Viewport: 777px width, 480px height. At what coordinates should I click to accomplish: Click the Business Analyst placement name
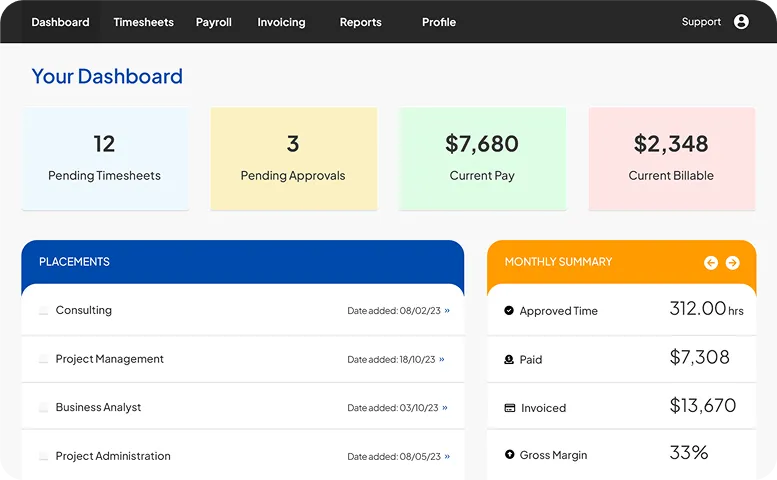[x=98, y=407]
